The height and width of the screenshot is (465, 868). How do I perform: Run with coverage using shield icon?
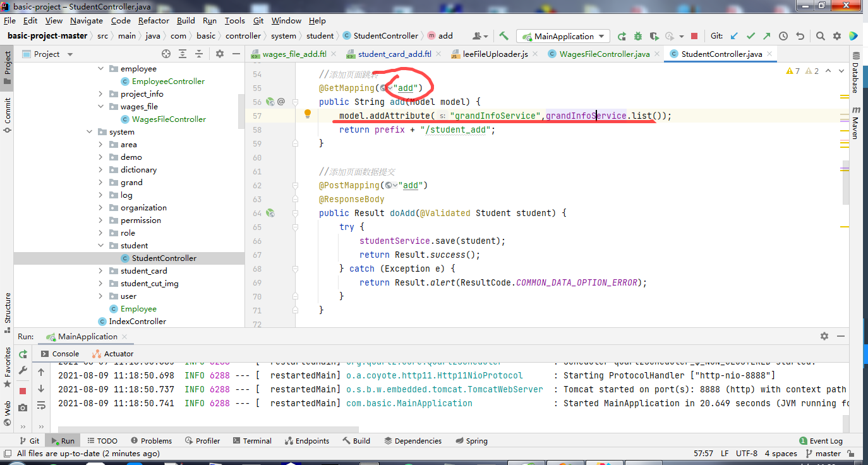pyautogui.click(x=654, y=36)
